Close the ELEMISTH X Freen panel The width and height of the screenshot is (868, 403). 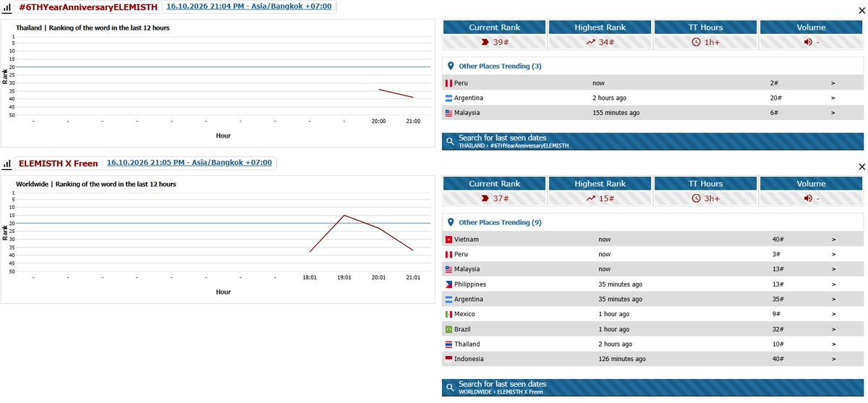tap(860, 167)
